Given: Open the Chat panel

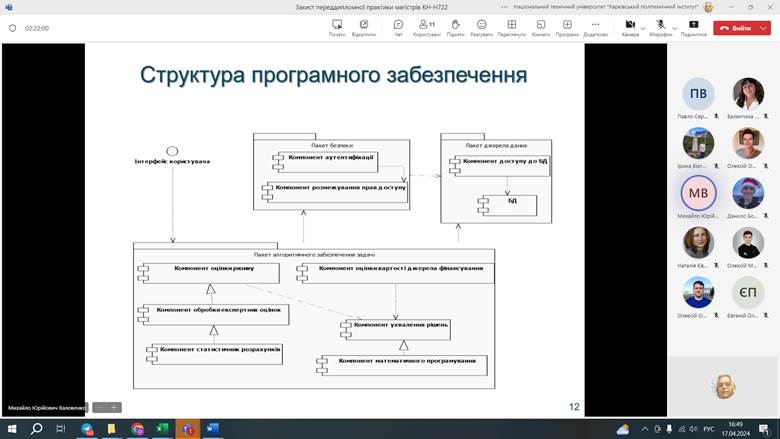Looking at the screenshot, I should (x=398, y=27).
